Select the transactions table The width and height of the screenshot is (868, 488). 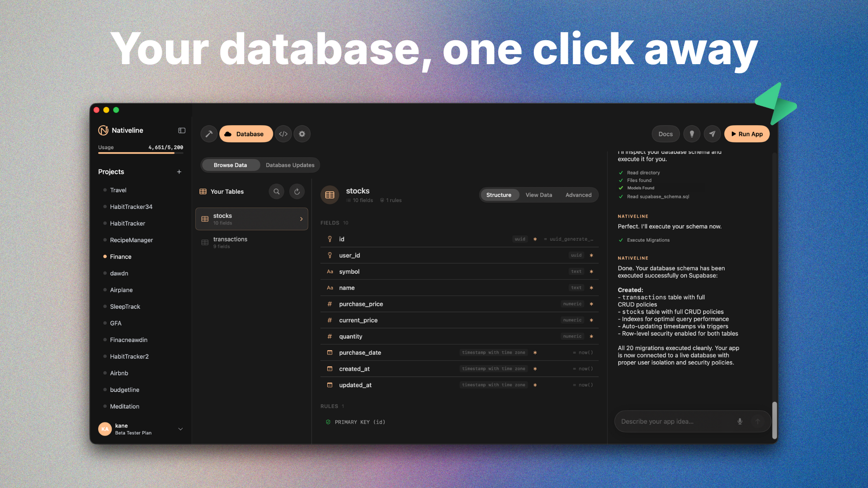[251, 243]
